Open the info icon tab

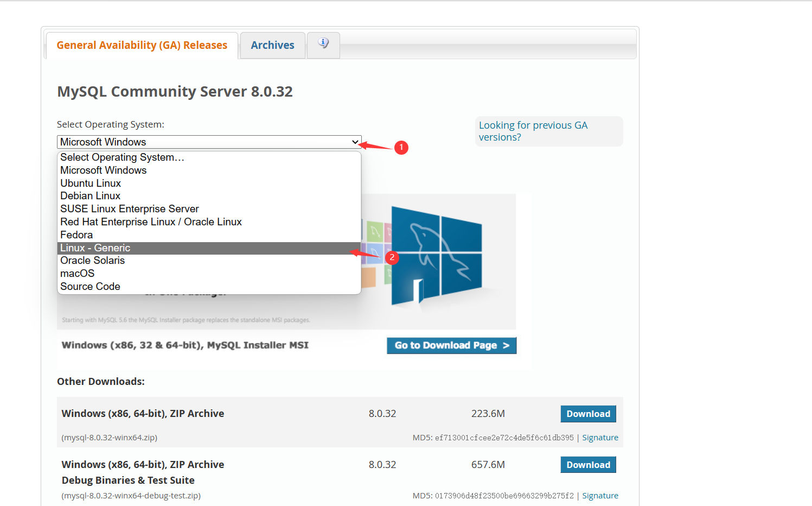coord(323,45)
